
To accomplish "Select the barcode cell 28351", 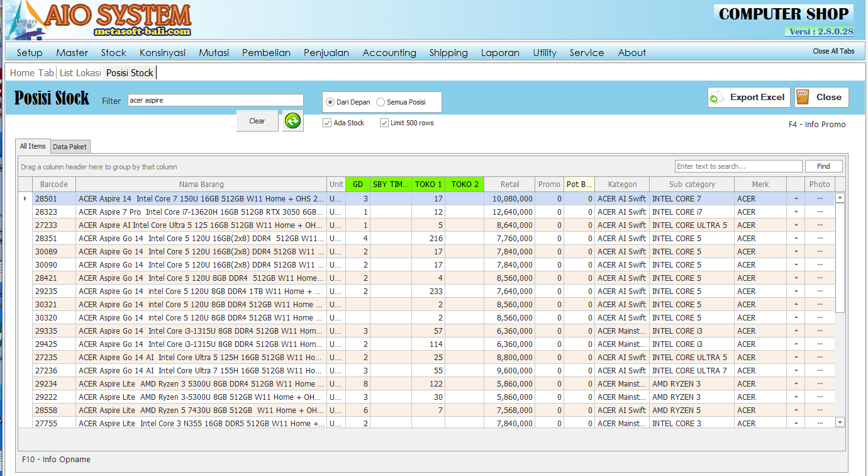I will pos(53,238).
